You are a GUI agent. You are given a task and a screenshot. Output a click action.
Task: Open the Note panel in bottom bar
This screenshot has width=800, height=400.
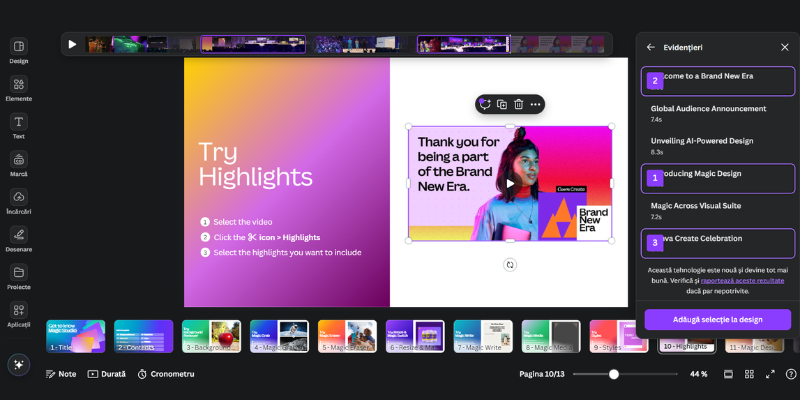click(60, 374)
